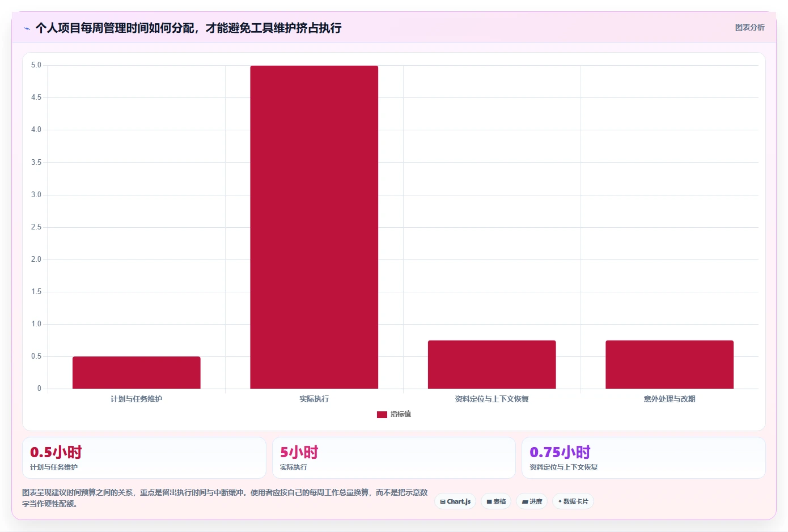The image size is (788, 532).
Task: Click the x-axis label 资料定位与上下文恢复
Action: click(492, 399)
